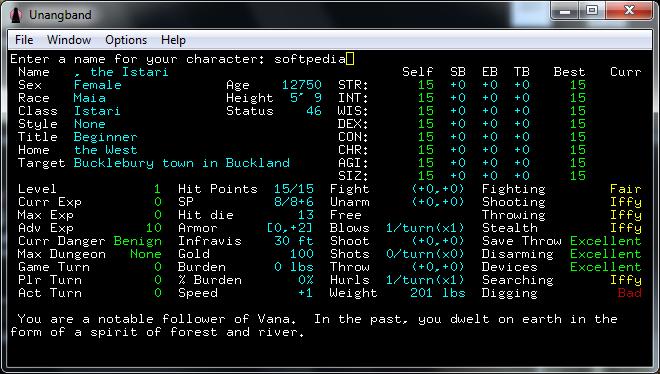Viewport: 660px width, 374px height.
Task: Click the 'Best' column header
Action: (570, 72)
